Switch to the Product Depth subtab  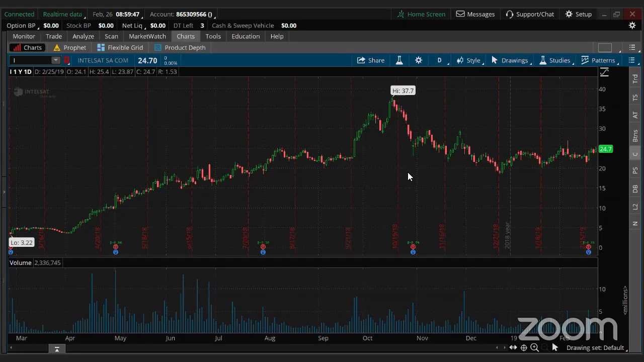pos(180,47)
